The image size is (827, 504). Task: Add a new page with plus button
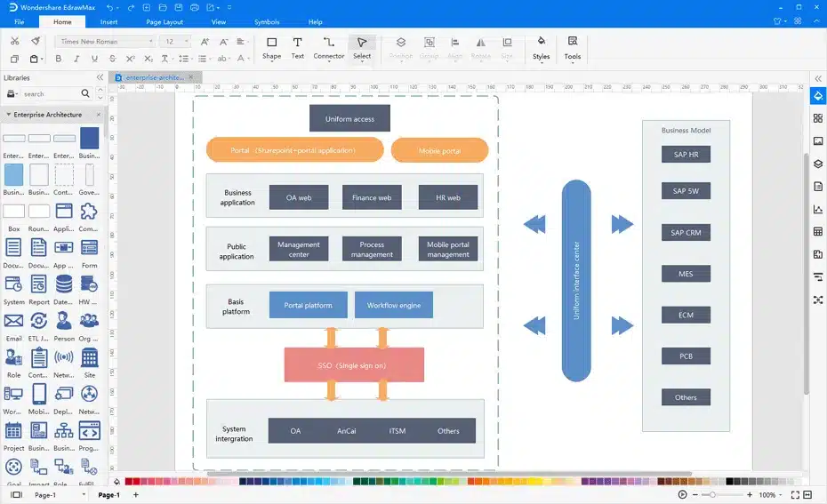135,495
